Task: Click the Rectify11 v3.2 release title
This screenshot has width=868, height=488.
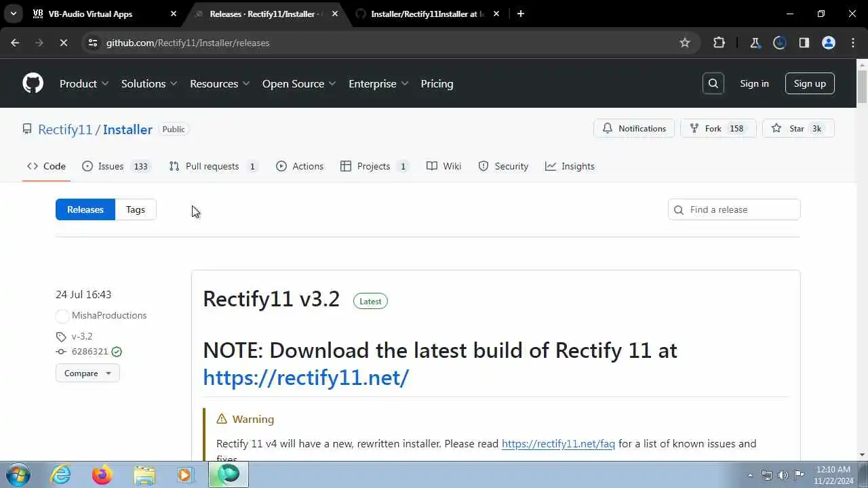Action: point(271,299)
